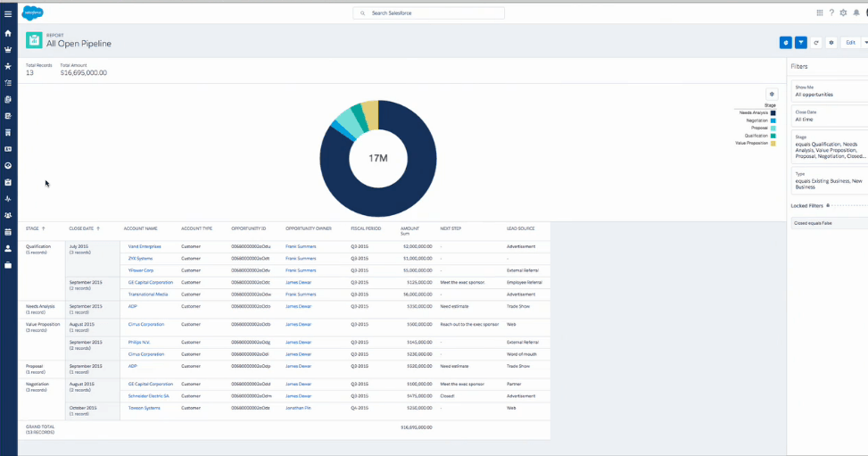
Task: Toggle the chart display button
Action: [785, 42]
